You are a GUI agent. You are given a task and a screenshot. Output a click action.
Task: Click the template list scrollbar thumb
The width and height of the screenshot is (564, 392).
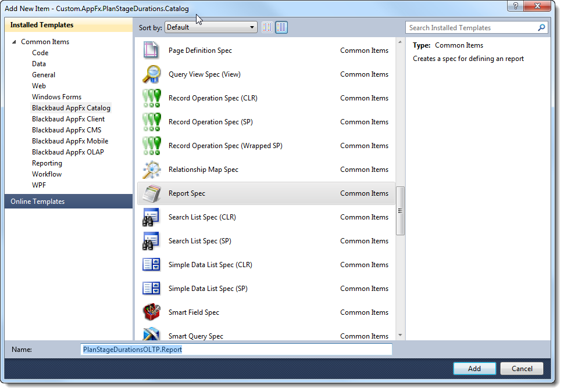400,211
